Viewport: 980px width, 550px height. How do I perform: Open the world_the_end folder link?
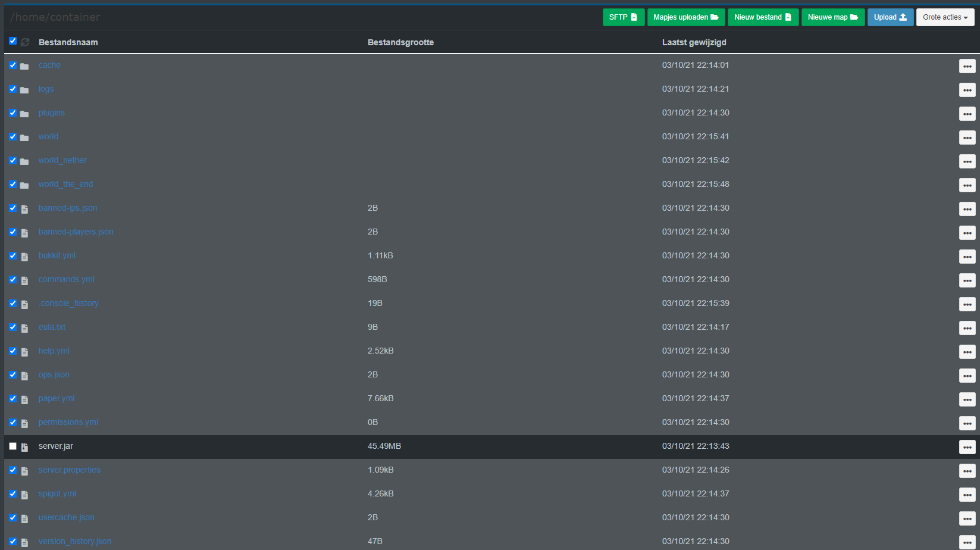point(65,184)
